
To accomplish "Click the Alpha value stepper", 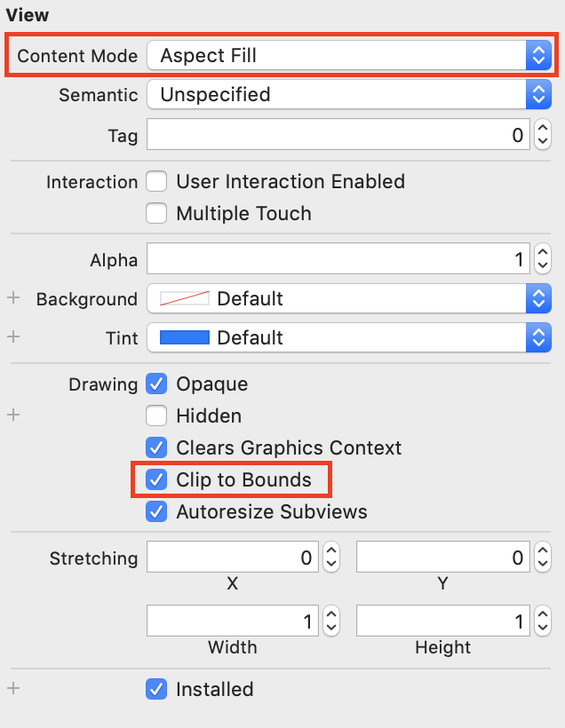I will point(543,260).
